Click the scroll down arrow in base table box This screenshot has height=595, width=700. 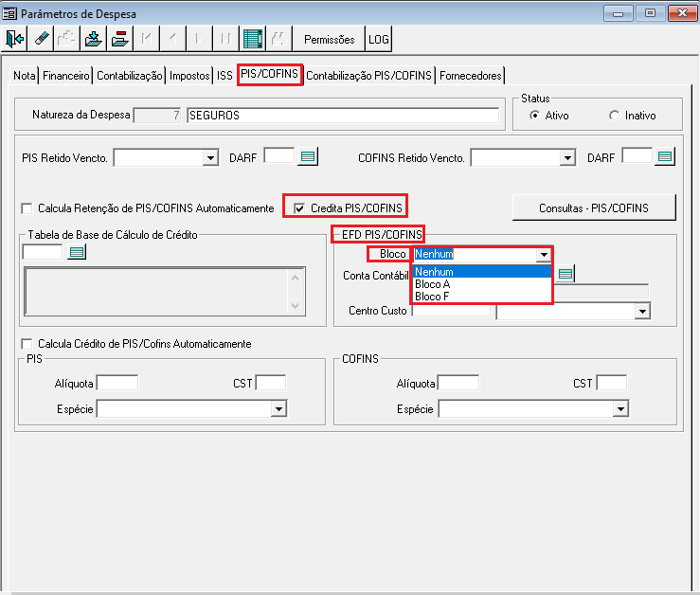(x=296, y=306)
